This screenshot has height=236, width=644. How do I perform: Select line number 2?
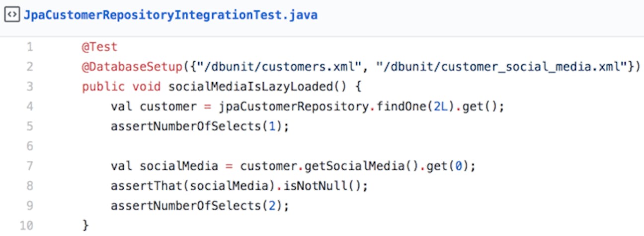point(30,67)
